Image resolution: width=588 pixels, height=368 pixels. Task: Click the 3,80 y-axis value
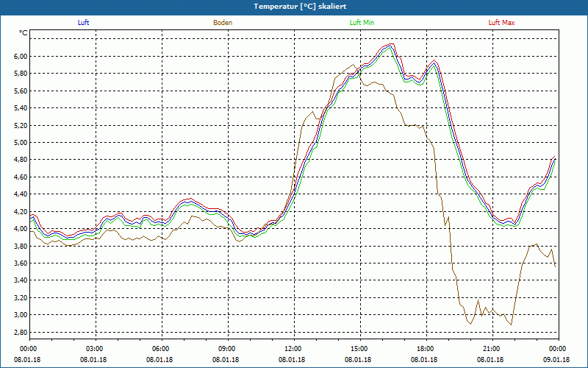click(21, 246)
